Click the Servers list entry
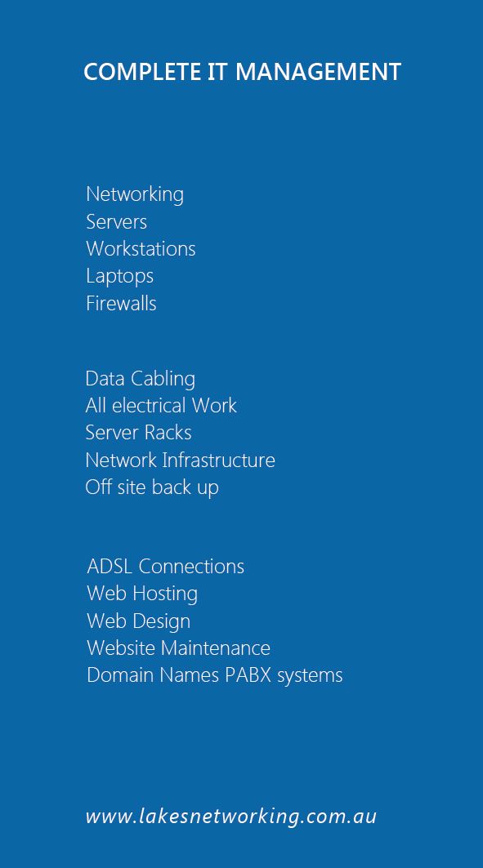The image size is (483, 868). (116, 221)
